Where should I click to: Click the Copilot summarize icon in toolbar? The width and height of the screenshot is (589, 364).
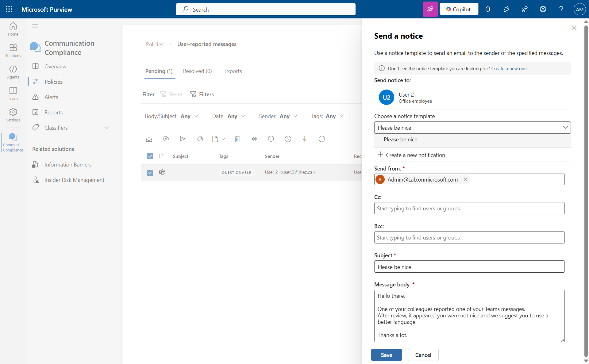pyautogui.click(x=166, y=139)
